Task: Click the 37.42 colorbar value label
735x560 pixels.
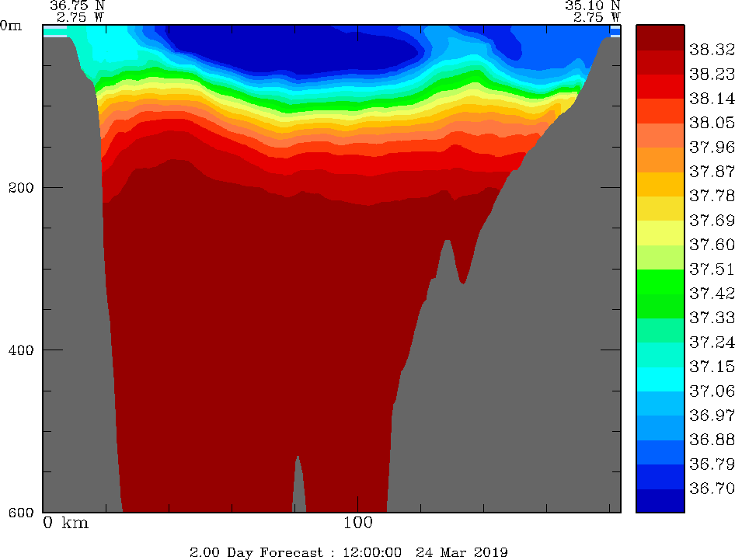Action: click(712, 294)
